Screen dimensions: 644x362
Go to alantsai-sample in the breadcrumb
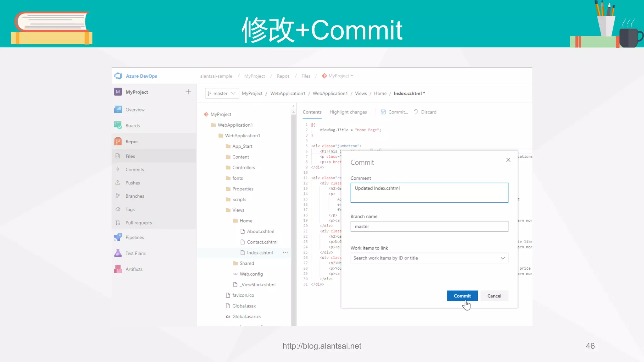216,76
